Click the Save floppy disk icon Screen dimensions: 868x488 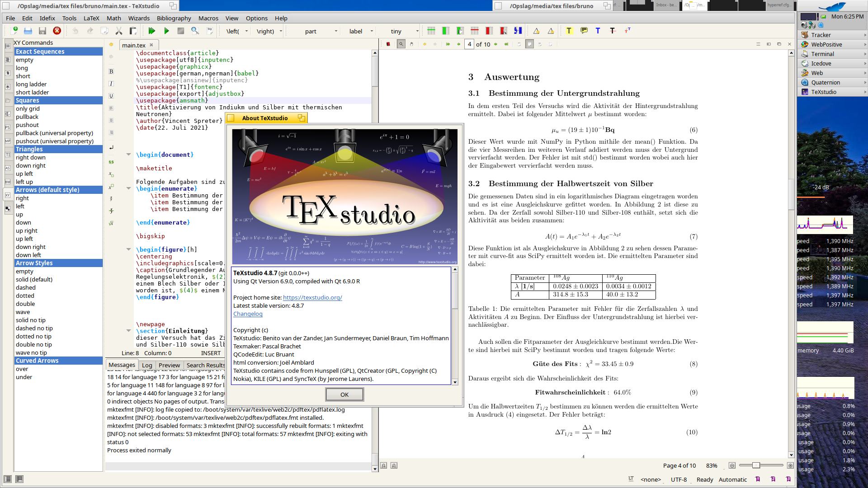(x=42, y=31)
